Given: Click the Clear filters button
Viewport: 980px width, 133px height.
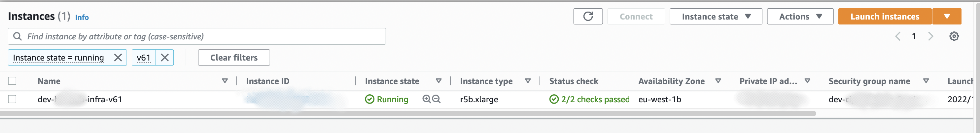Looking at the screenshot, I should coord(234,58).
